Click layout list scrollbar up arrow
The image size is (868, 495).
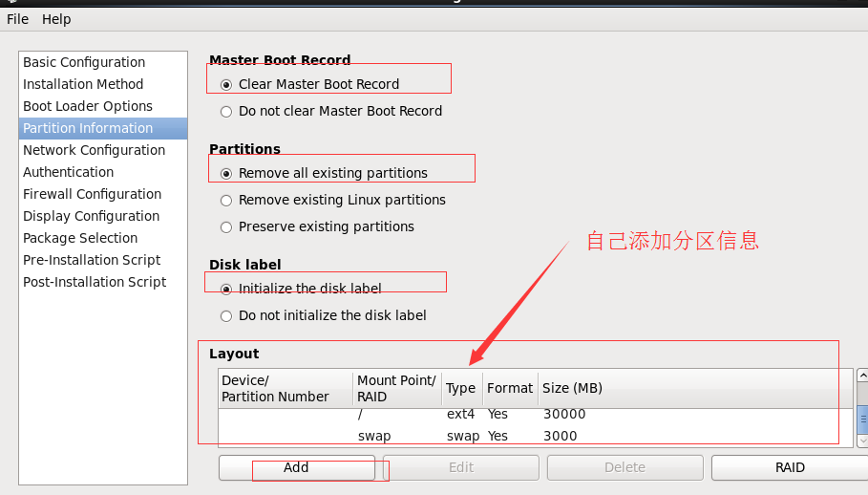[862, 376]
